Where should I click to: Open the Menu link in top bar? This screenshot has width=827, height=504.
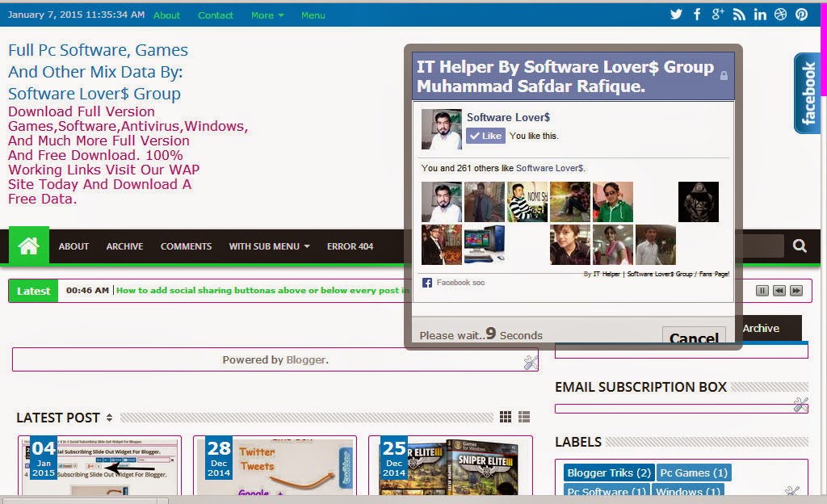[x=313, y=15]
